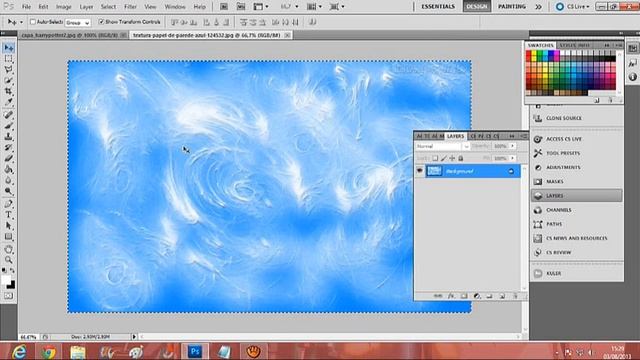Viewport: 640px width, 360px height.
Task: Open the File menu
Action: tap(26, 7)
